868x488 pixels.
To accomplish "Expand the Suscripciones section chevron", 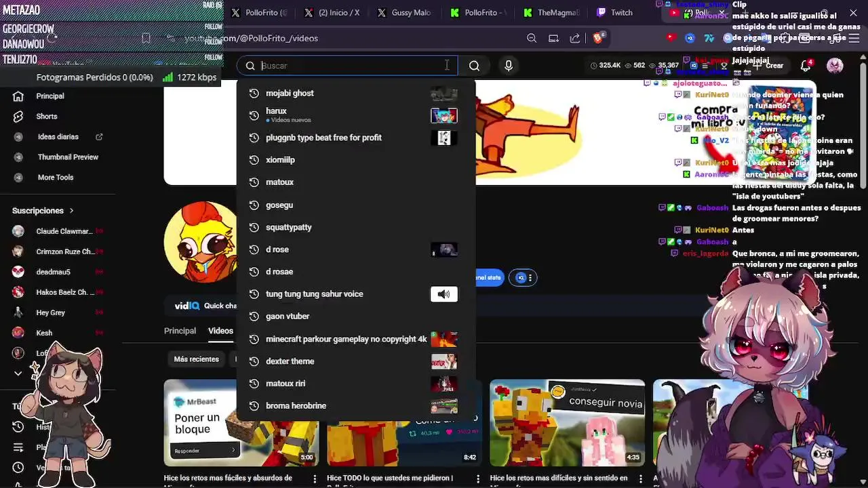I will [71, 211].
